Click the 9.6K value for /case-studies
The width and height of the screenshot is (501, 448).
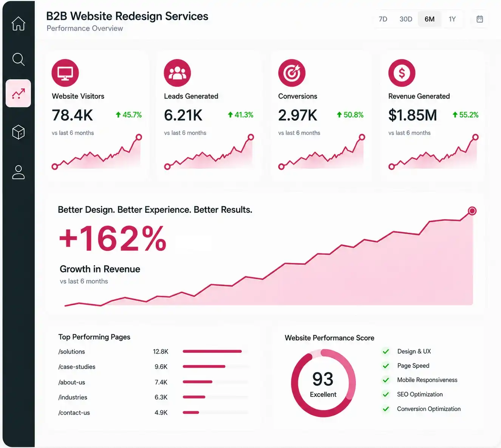tap(161, 367)
